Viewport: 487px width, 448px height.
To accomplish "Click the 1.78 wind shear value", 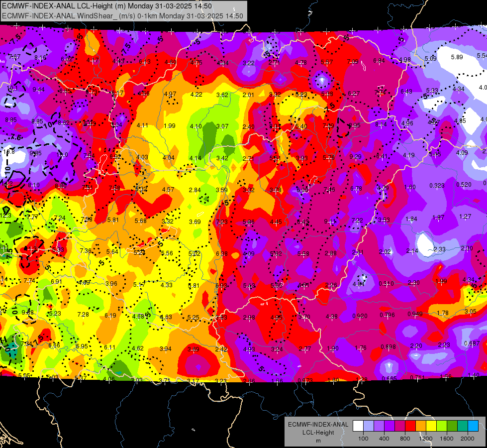I will point(443,313).
